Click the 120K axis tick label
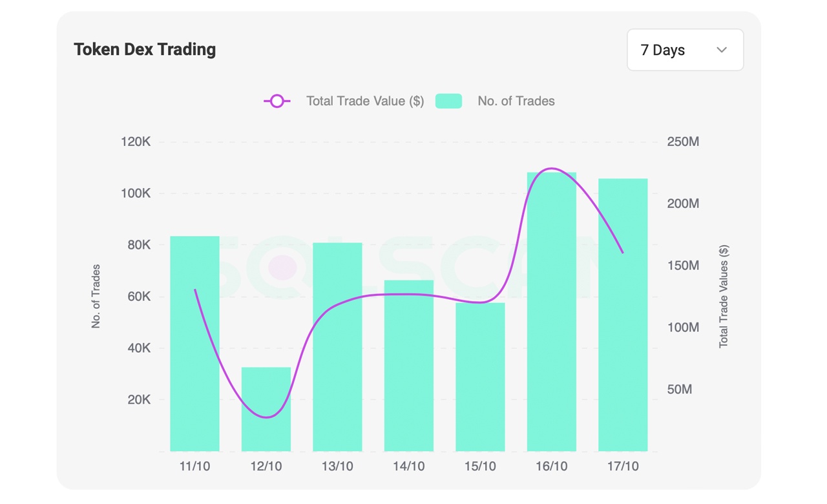Screen dimensions: 827x504 (136, 142)
